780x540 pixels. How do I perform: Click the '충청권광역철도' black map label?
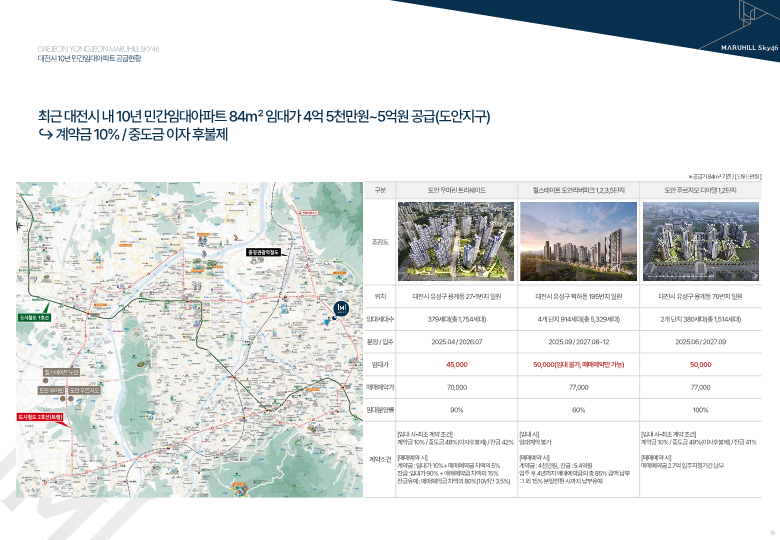tap(263, 253)
